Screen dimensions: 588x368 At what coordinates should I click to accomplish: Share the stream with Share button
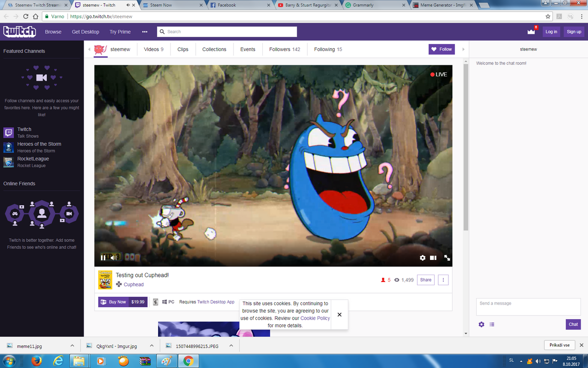(x=426, y=280)
